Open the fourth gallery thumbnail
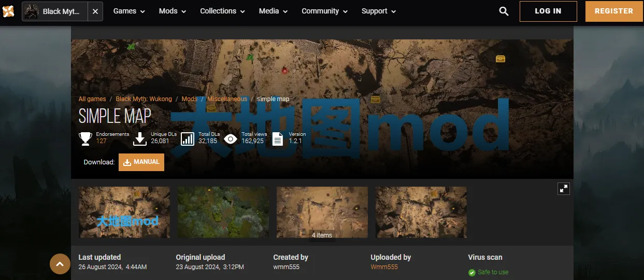This screenshot has height=280, width=644. tap(421, 212)
